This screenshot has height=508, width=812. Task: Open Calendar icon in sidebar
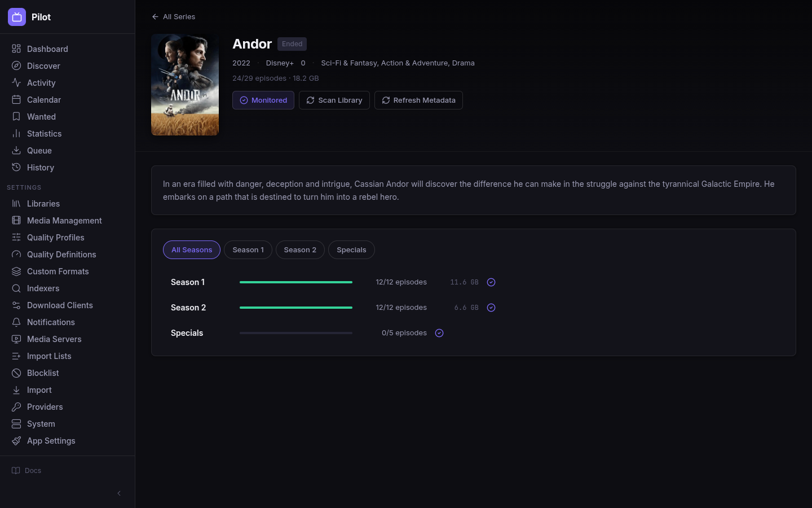coord(16,100)
